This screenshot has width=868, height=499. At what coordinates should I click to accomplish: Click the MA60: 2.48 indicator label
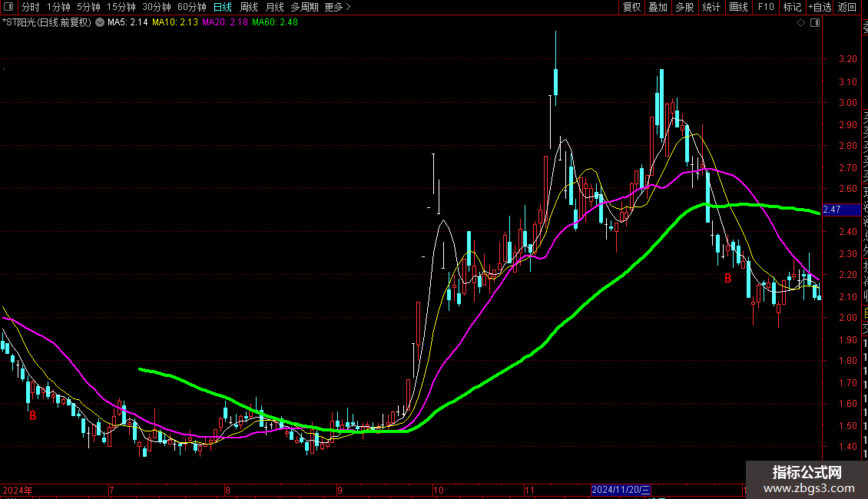click(274, 23)
